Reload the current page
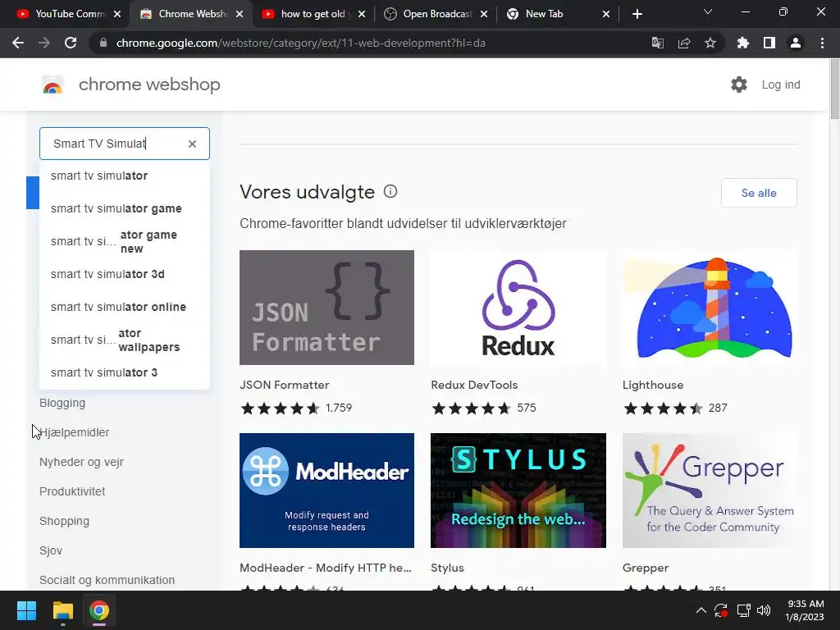840x630 pixels. point(71,43)
